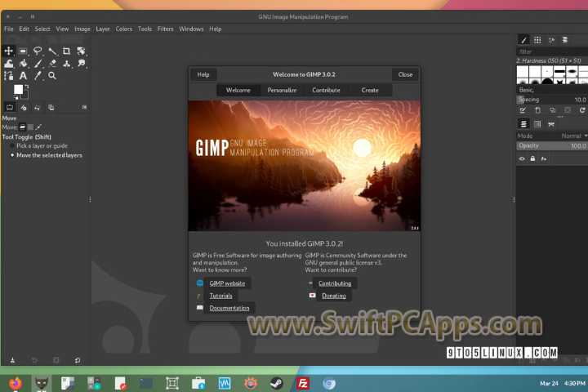
Task: Close the Welcome to GIMP dialog
Action: (405, 74)
